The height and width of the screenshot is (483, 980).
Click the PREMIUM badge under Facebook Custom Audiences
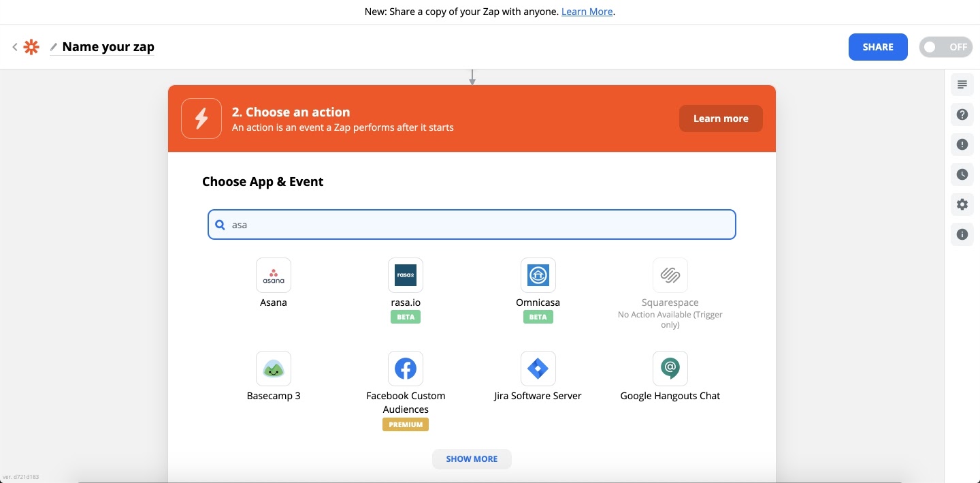tap(406, 424)
